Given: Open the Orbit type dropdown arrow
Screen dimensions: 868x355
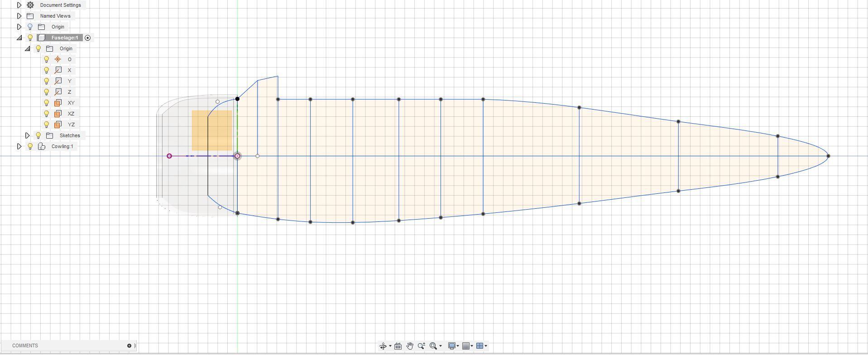Looking at the screenshot, I should [x=390, y=346].
